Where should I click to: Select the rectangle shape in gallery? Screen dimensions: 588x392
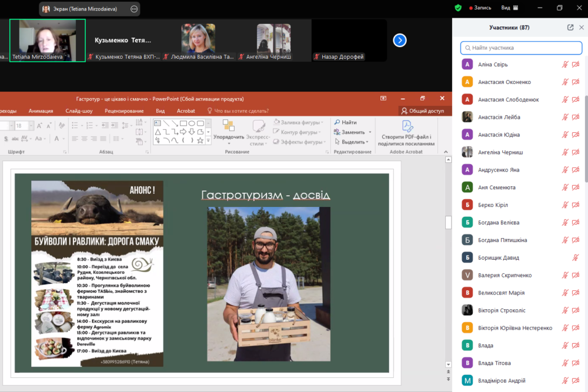[x=183, y=123]
